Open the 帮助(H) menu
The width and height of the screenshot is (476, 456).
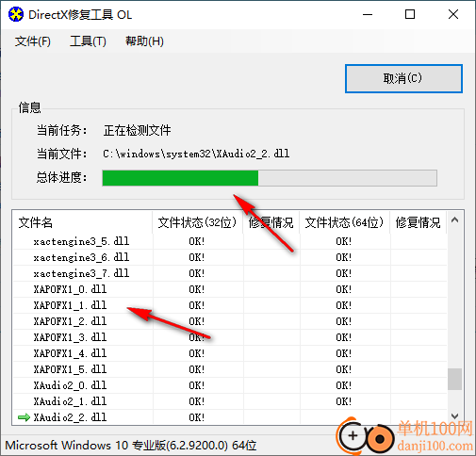(x=144, y=41)
